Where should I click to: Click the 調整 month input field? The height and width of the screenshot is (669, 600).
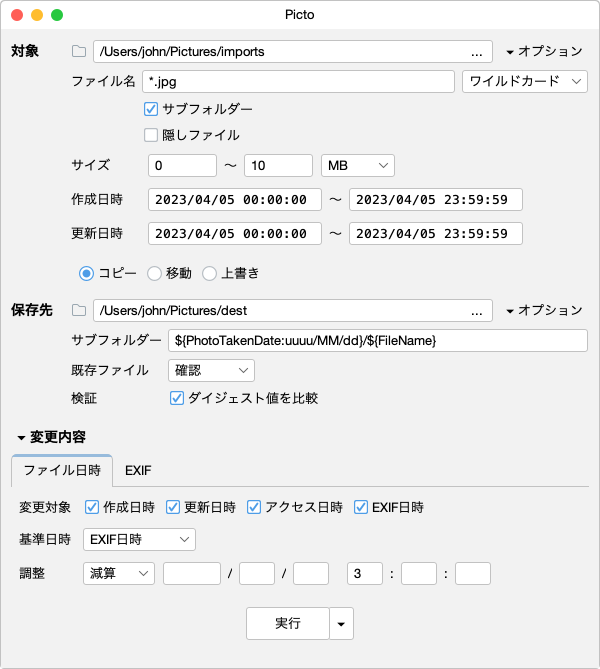tap(257, 573)
